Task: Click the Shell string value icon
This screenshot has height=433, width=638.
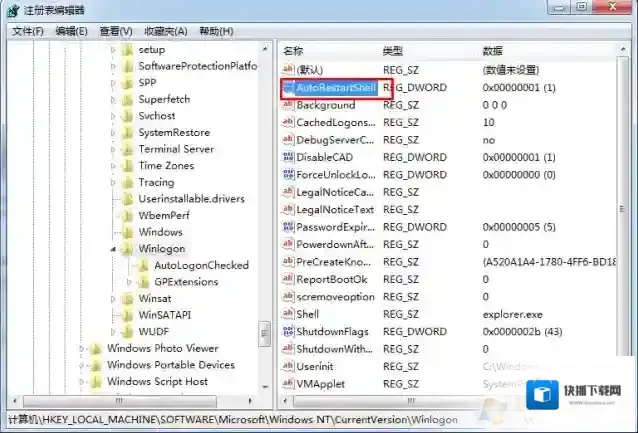Action: tap(288, 314)
